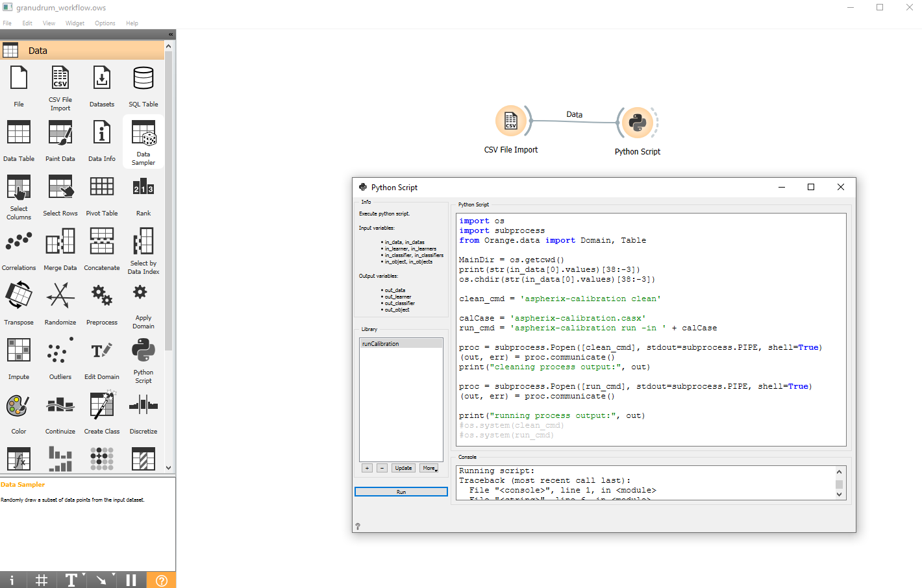Select runCalibration in the Library list
The width and height of the screenshot is (922, 588).
coord(401,344)
